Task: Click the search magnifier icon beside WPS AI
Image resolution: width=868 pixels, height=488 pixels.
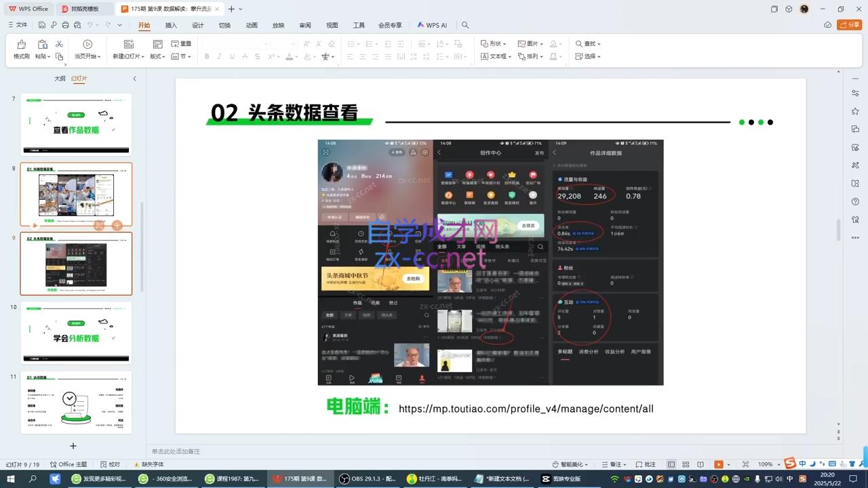Action: (465, 25)
